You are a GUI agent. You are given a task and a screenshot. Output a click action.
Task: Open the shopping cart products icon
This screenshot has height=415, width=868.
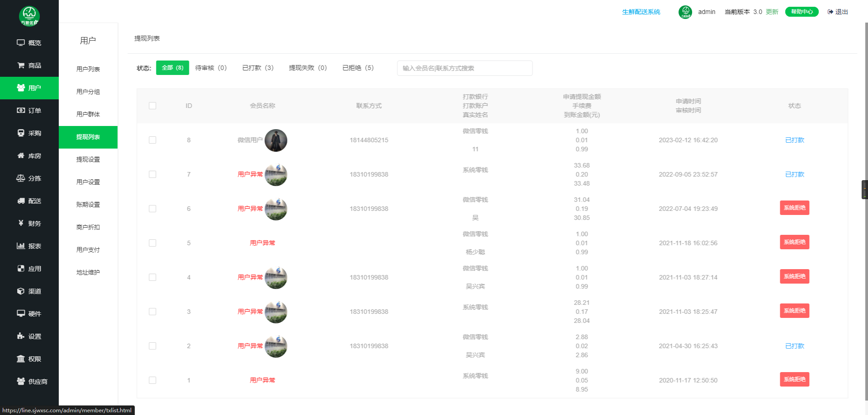pyautogui.click(x=21, y=65)
